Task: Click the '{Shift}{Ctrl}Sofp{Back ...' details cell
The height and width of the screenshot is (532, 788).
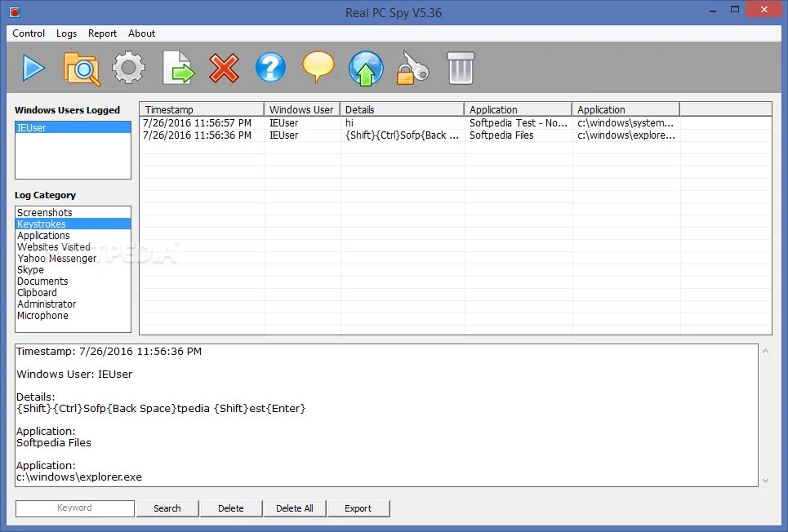Action: pos(402,135)
